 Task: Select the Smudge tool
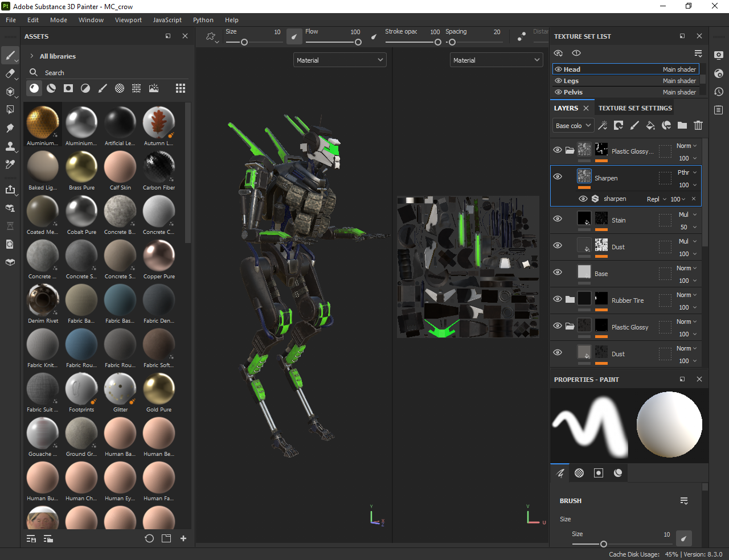[x=10, y=128]
